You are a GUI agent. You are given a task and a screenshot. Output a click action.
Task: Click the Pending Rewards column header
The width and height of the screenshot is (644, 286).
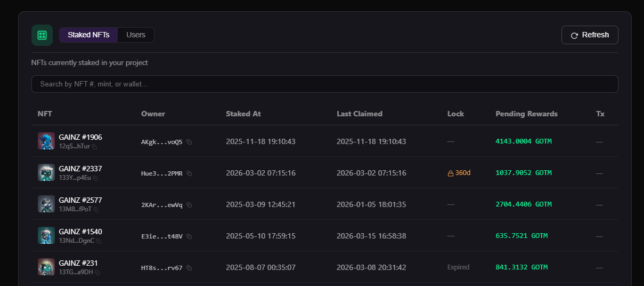tap(526, 114)
